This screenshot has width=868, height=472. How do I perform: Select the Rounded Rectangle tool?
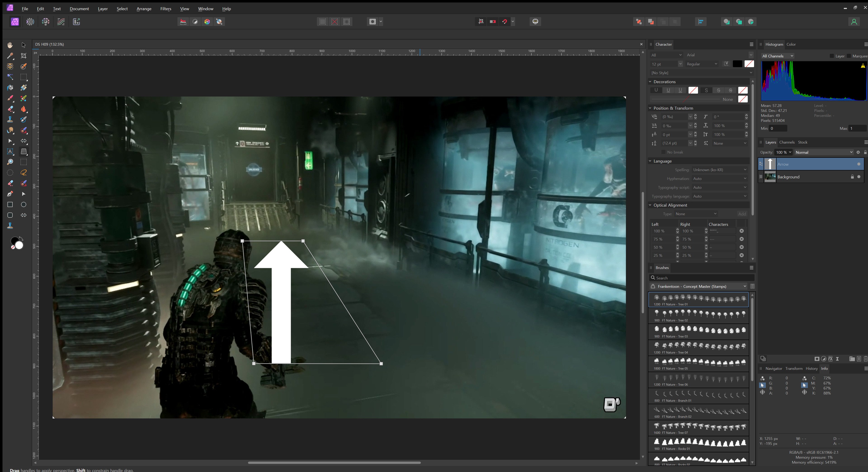coord(10,215)
